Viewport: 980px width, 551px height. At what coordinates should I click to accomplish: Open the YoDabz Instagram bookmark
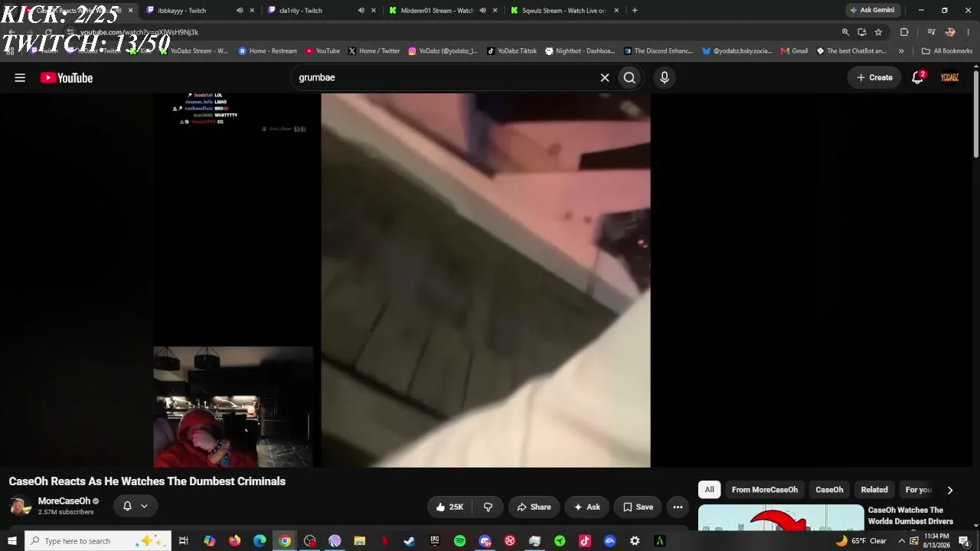click(x=443, y=51)
